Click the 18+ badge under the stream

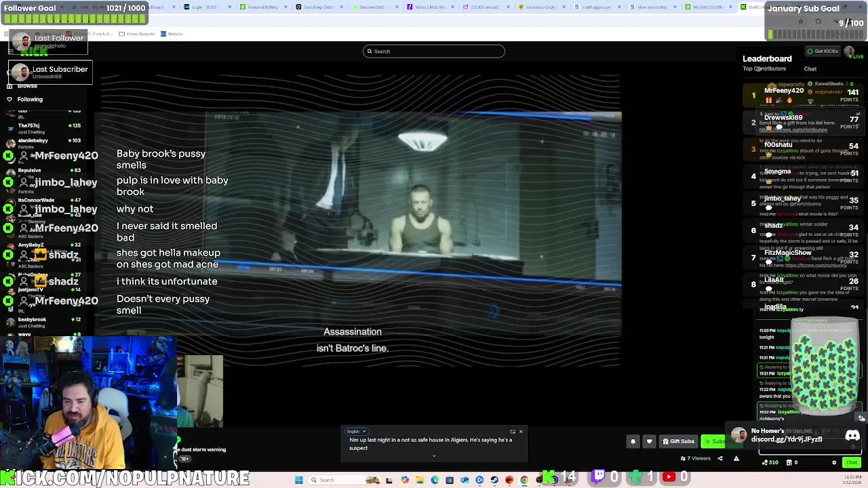[x=184, y=459]
